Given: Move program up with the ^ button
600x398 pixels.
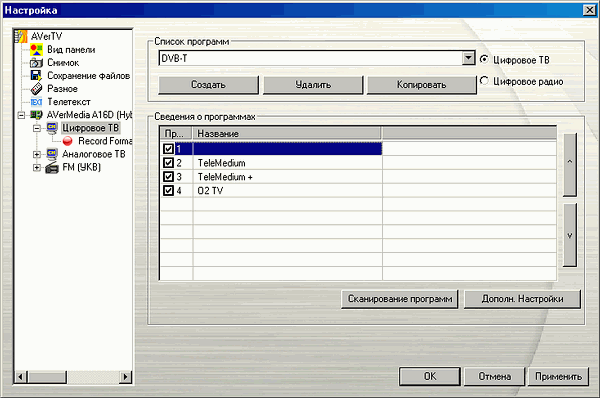Looking at the screenshot, I should [x=570, y=165].
